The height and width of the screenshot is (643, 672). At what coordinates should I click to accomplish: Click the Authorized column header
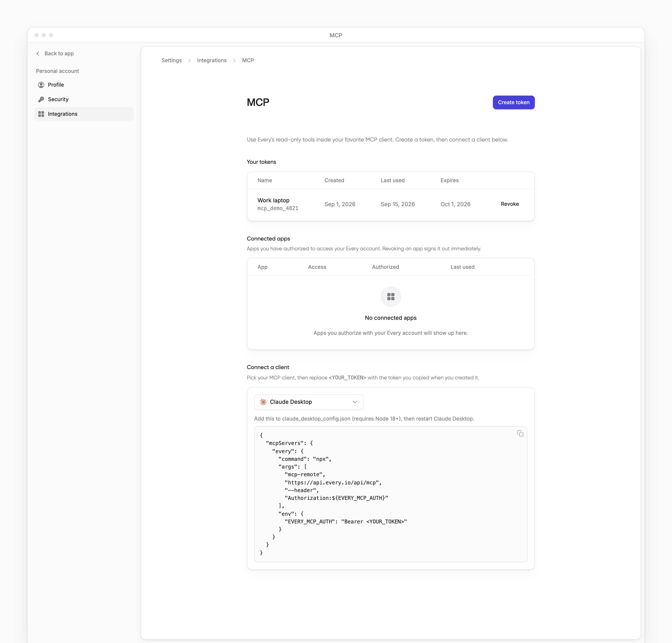[x=385, y=267]
